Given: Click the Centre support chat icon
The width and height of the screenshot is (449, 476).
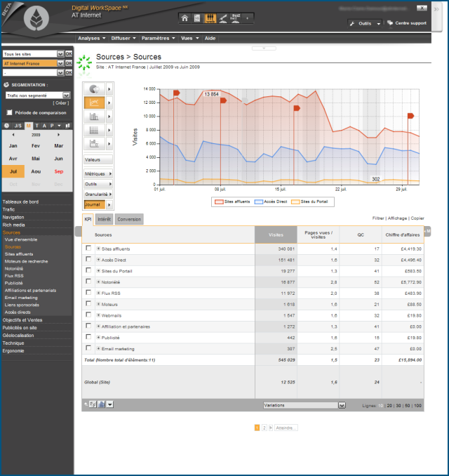Looking at the screenshot, I should [390, 23].
